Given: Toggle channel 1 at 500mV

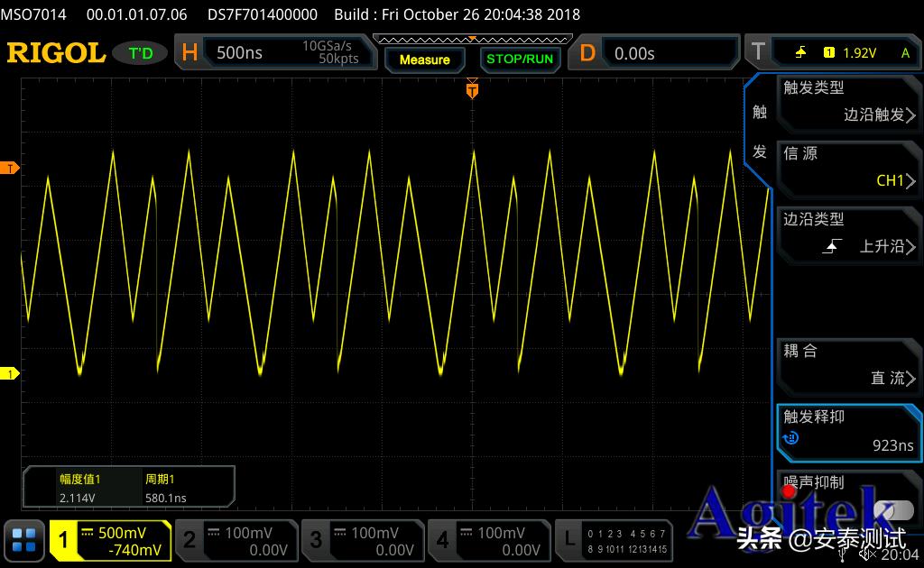Looking at the screenshot, I should pos(110,540).
